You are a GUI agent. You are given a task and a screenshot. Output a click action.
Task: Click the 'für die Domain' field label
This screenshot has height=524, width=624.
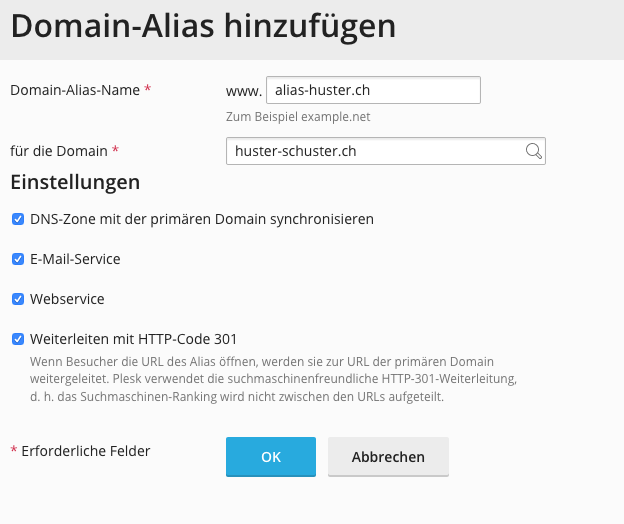coord(59,151)
